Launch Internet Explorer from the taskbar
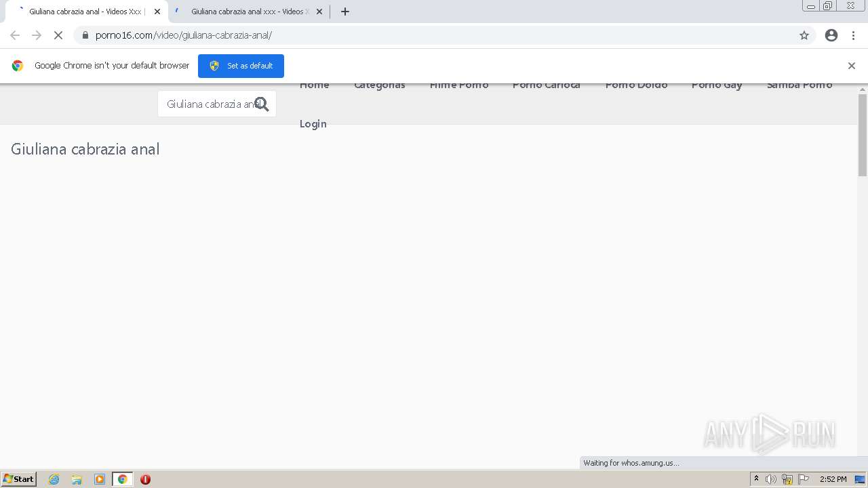 (x=54, y=479)
